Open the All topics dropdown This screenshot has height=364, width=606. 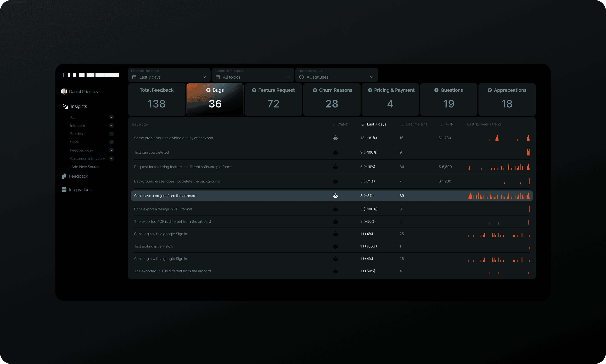click(253, 77)
